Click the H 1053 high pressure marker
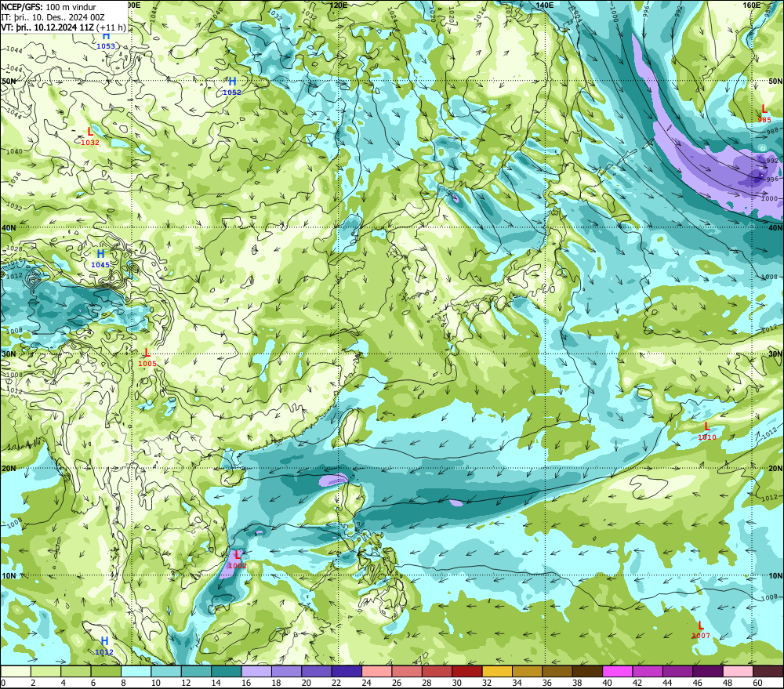Viewport: 784px width, 689px height. [106, 41]
